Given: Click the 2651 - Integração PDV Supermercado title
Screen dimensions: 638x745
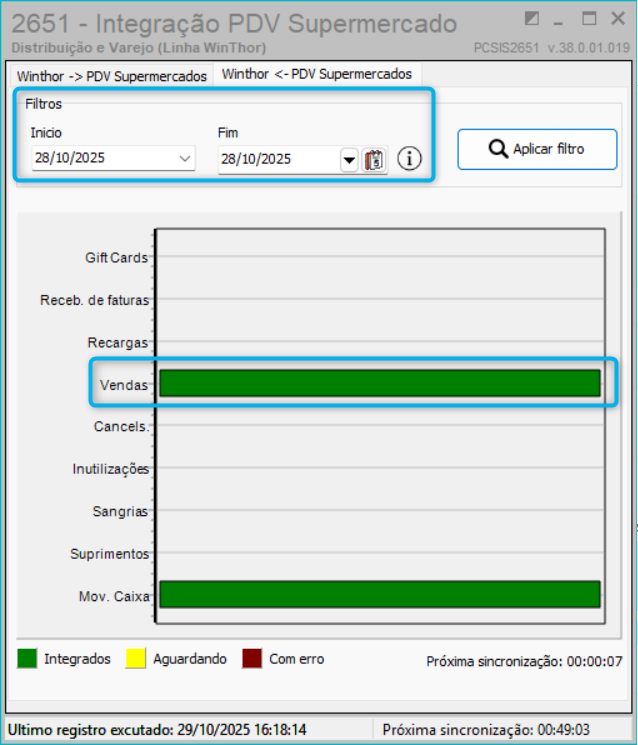Looking at the screenshot, I should (234, 24).
